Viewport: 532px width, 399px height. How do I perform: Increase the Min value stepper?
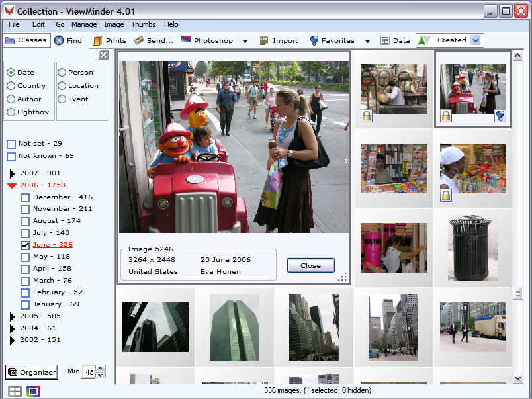click(101, 368)
